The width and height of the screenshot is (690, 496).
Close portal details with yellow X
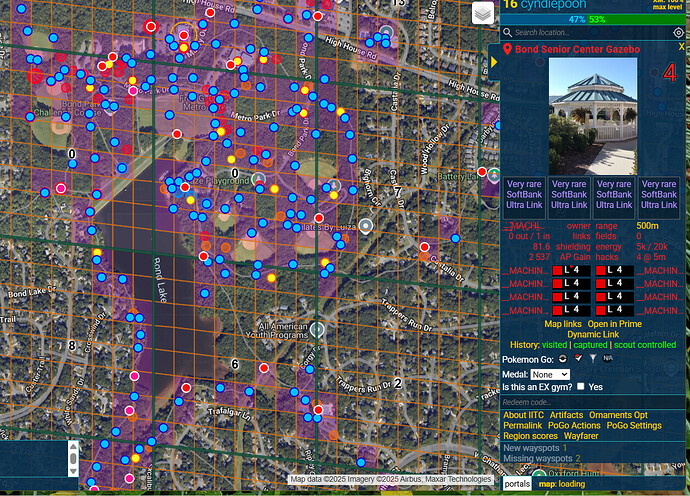point(681,47)
